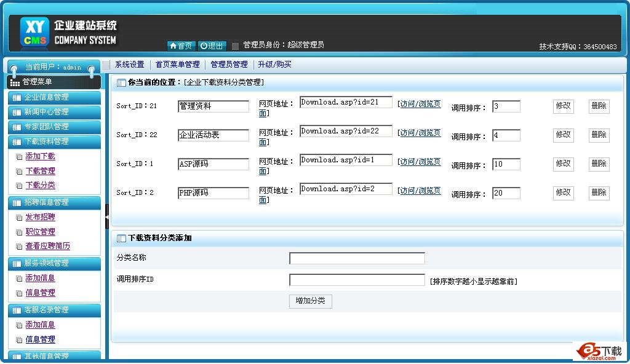Focus the 分类名称 input field
This screenshot has height=364, width=630.
pyautogui.click(x=357, y=258)
